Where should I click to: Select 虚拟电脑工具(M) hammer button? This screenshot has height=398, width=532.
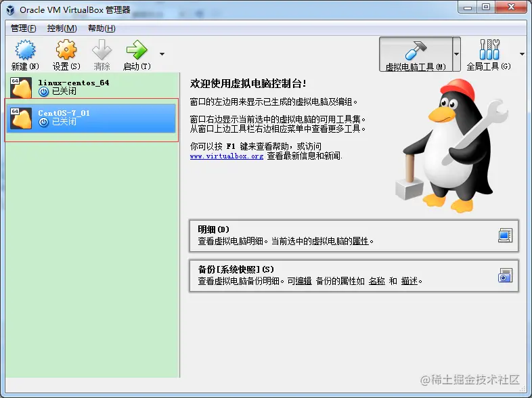pos(416,54)
